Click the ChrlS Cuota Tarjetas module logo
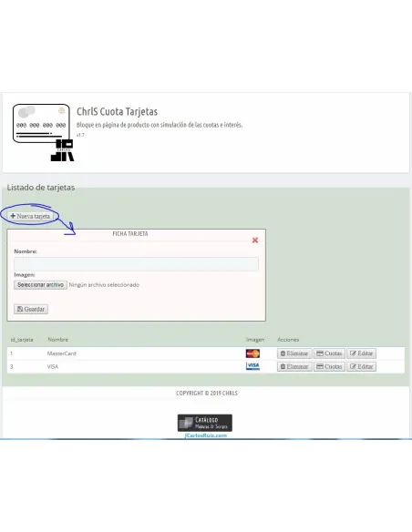 [x=43, y=132]
